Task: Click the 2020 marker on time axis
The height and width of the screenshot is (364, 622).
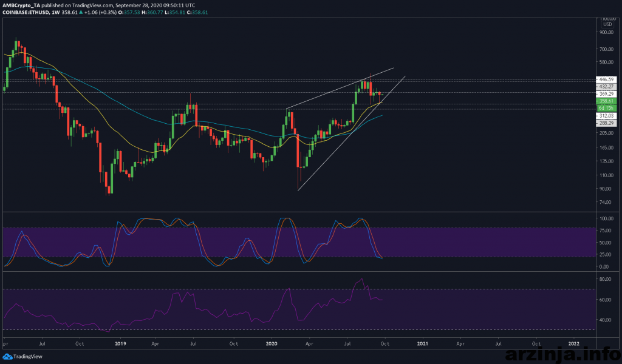Action: point(272,343)
